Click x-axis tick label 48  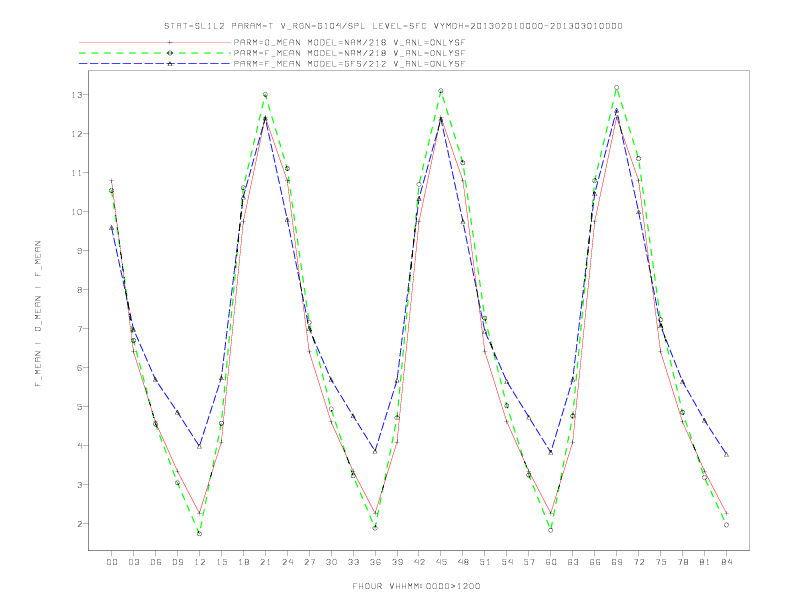point(463,562)
